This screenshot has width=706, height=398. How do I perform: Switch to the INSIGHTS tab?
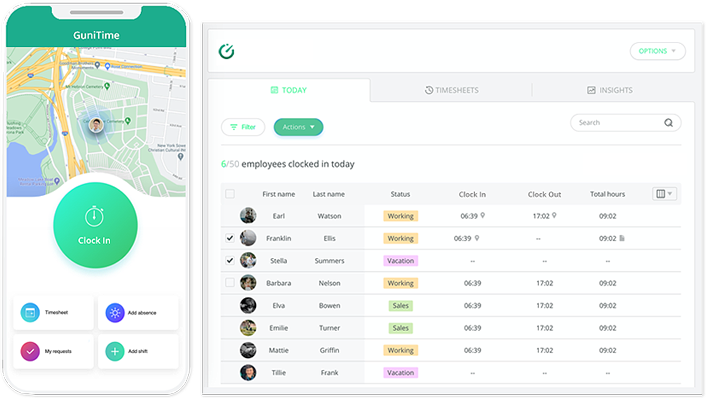(x=610, y=90)
